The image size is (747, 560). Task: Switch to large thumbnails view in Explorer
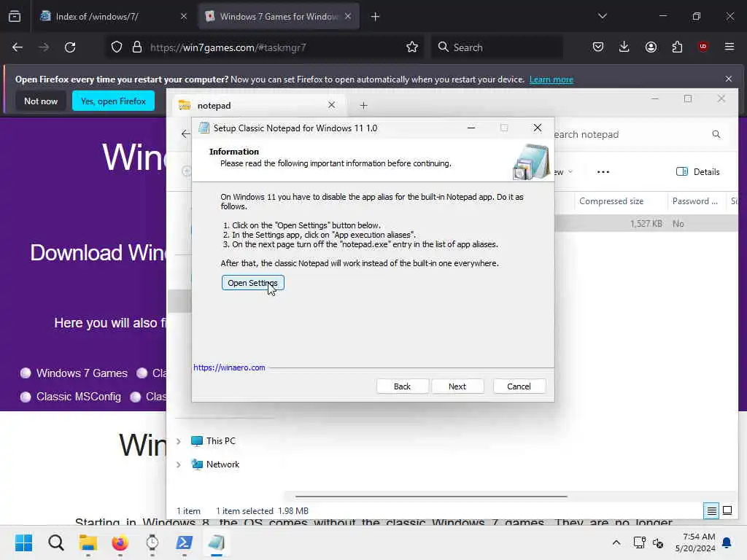pos(727,511)
